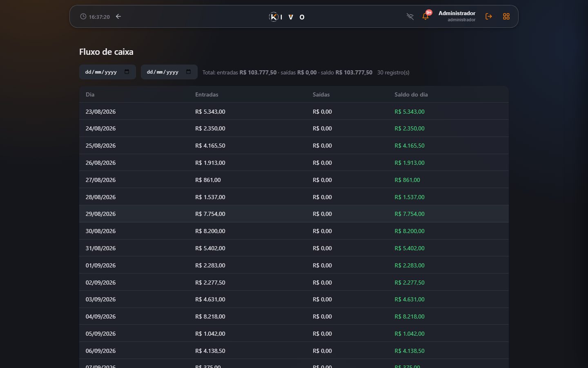
Task: Select the 01/09/2026 row date
Action: coord(100,265)
